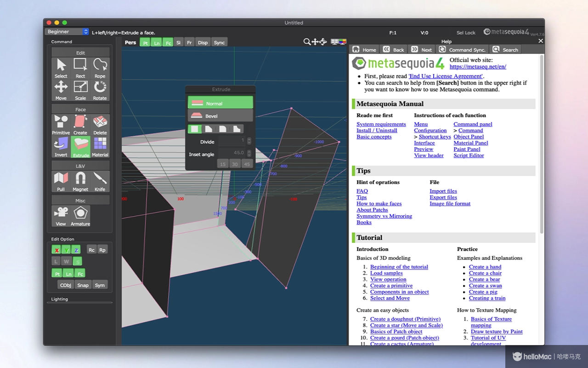Toggle the Rp edit option

(102, 250)
